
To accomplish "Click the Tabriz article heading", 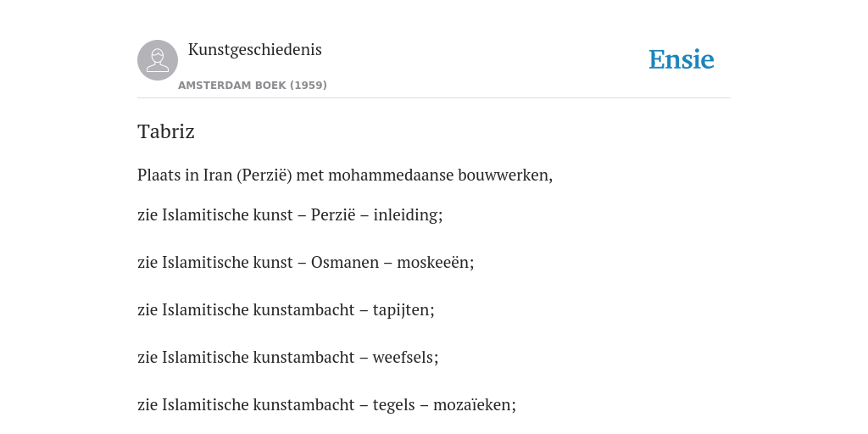I will (x=166, y=131).
